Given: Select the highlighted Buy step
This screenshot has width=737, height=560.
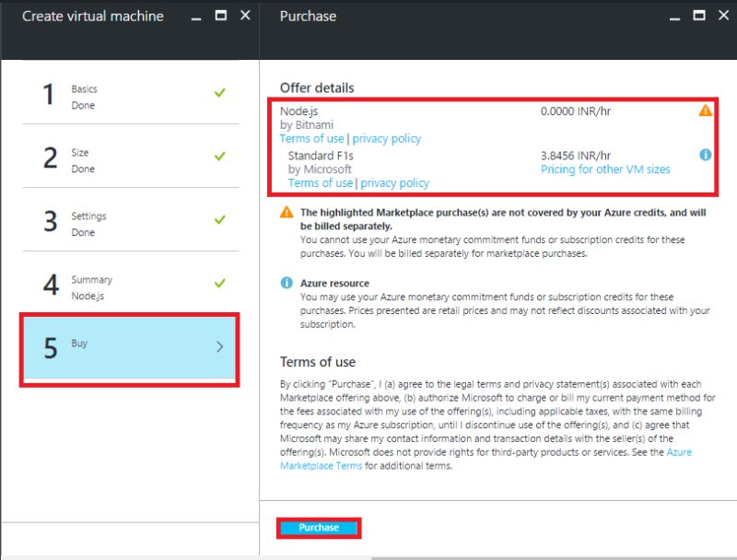Looking at the screenshot, I should click(129, 347).
